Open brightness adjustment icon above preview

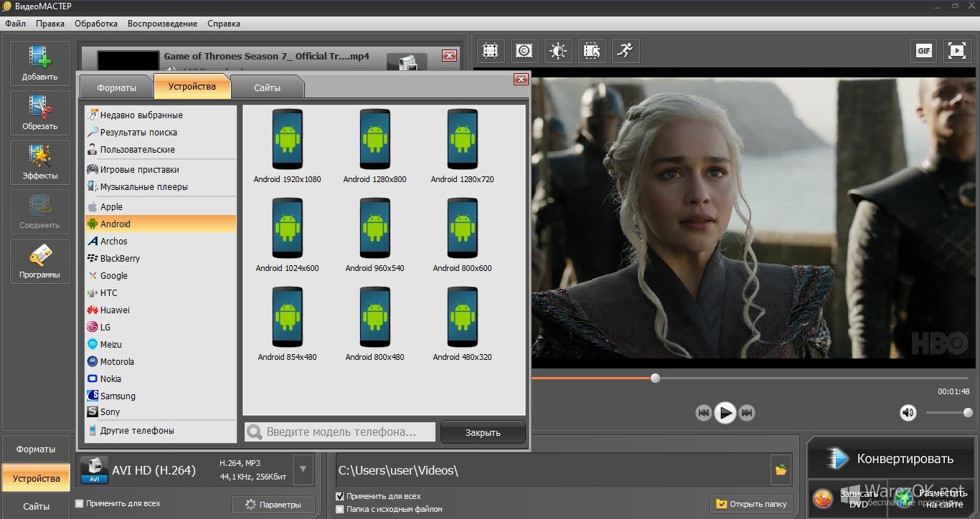[x=558, y=51]
